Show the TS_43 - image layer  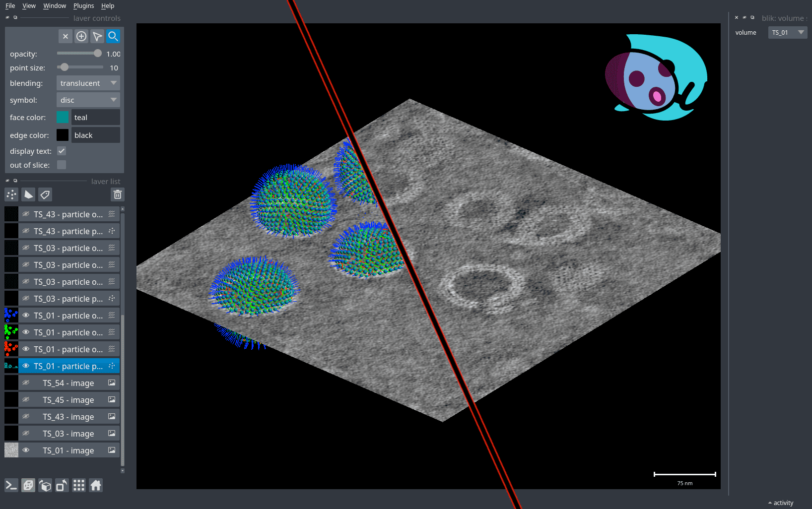26,417
